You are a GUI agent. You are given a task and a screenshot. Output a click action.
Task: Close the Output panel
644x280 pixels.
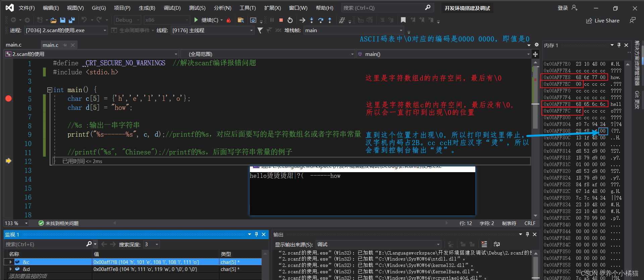pyautogui.click(x=535, y=234)
